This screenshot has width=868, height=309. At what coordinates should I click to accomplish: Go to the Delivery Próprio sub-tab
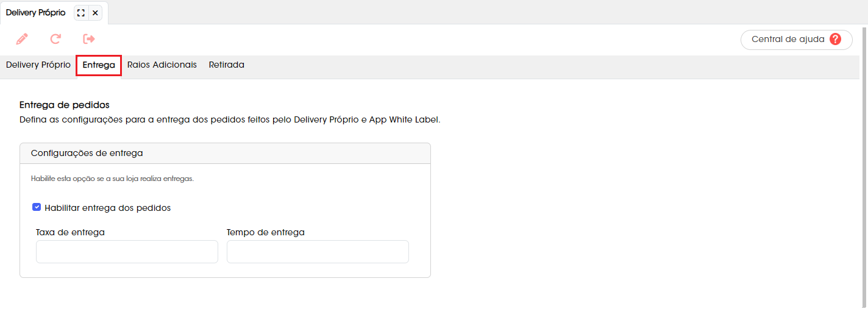pos(38,65)
